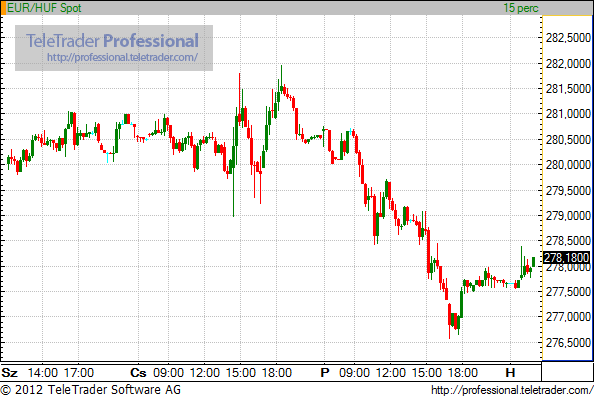594x399 pixels.
Task: Click the copyright 2012 TeleTrader Software AG text
Action: click(x=91, y=390)
